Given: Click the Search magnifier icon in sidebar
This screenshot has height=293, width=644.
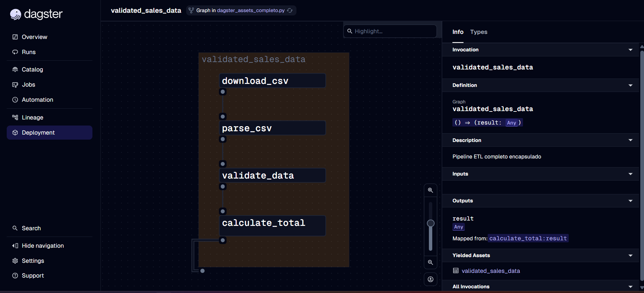Looking at the screenshot, I should click(x=15, y=228).
